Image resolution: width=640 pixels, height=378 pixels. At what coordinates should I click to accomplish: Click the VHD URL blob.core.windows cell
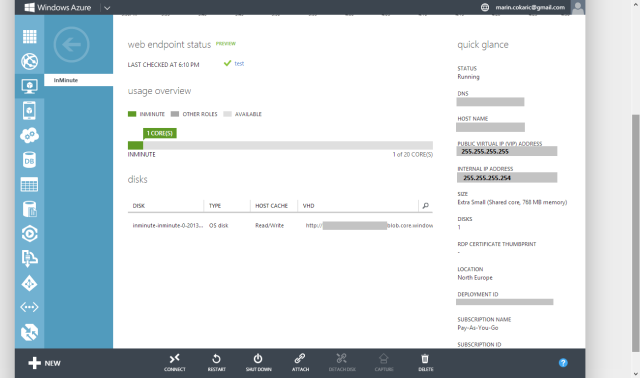click(x=369, y=225)
